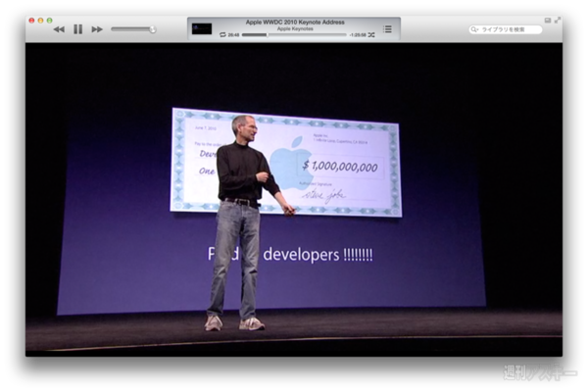Zoom the iTunes window with green button
Viewport: 588px width, 392px height.
pyautogui.click(x=50, y=21)
